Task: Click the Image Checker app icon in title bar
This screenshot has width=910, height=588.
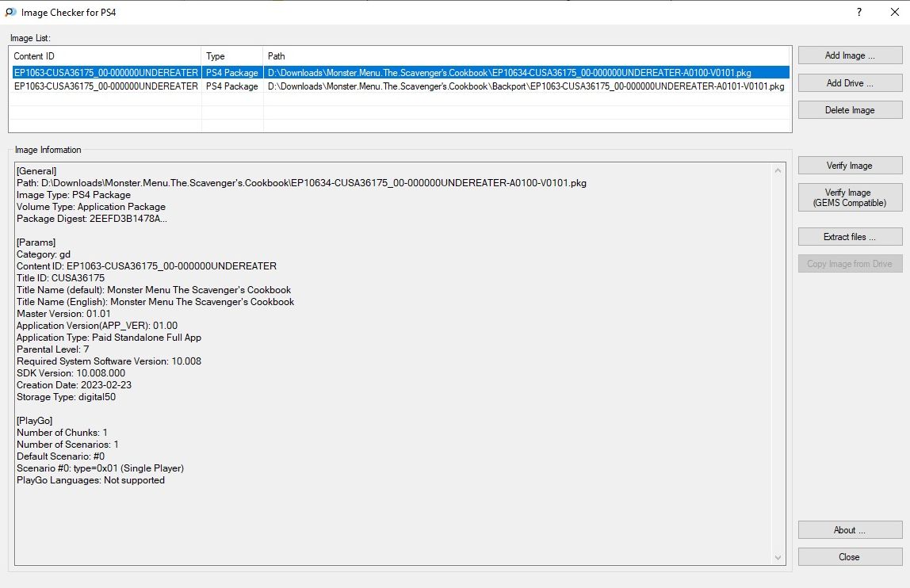Action: pos(10,12)
